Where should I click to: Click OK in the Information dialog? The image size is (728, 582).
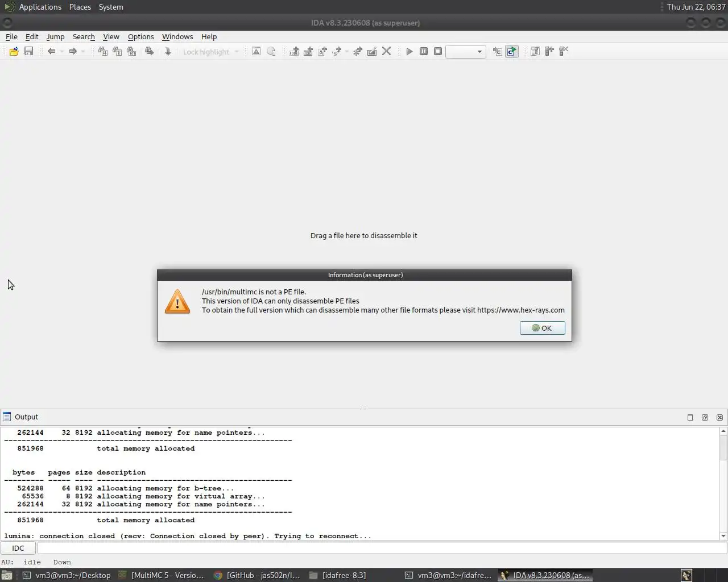coord(542,328)
